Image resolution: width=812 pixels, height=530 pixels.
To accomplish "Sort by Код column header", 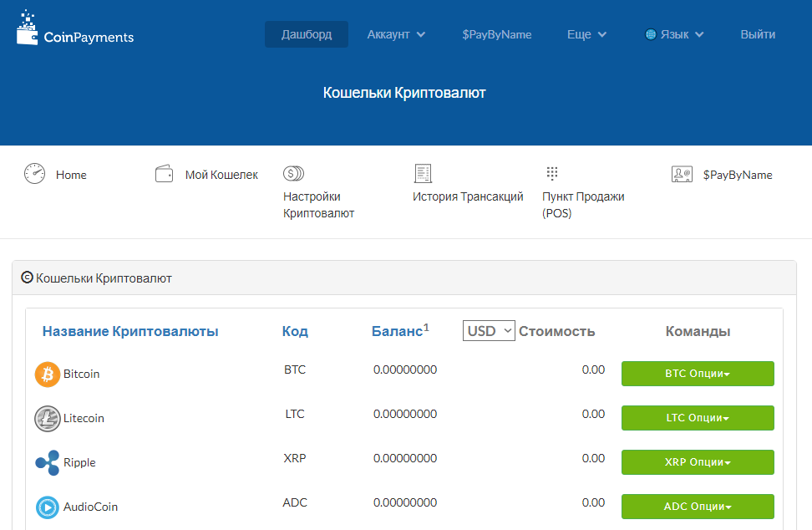I will coord(295,331).
